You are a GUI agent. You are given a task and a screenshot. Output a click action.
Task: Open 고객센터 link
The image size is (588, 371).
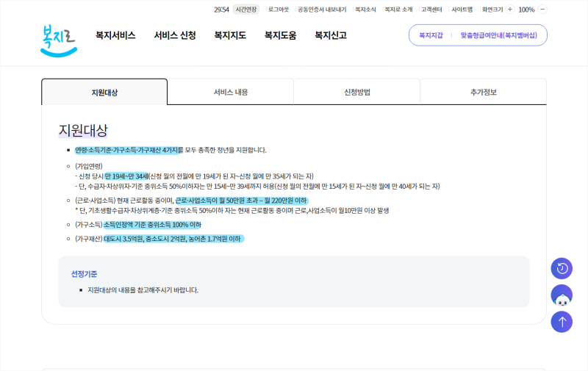click(x=431, y=10)
